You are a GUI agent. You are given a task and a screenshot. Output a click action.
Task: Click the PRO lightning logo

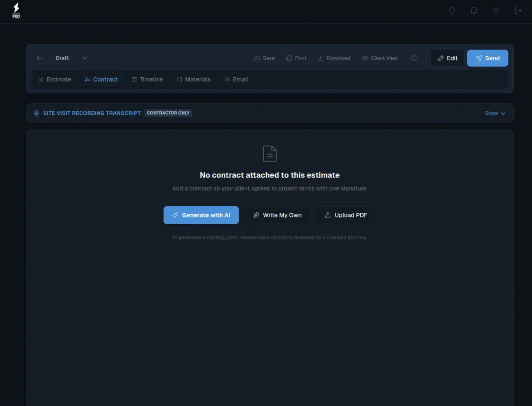pos(16,10)
